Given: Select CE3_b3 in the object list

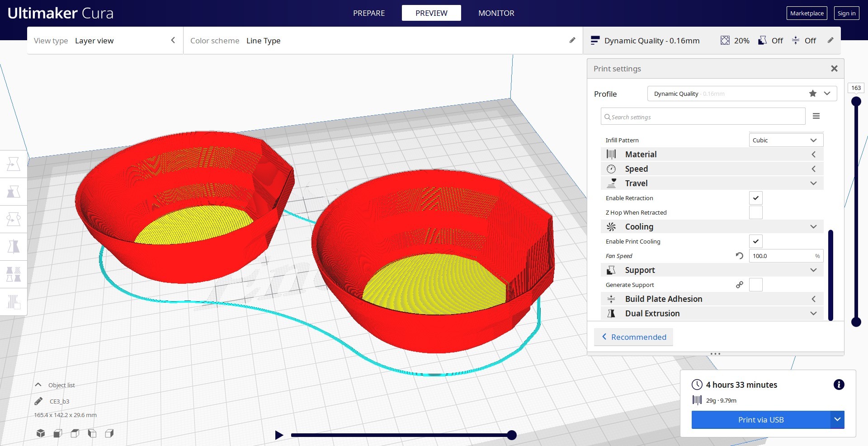Looking at the screenshot, I should click(x=59, y=401).
